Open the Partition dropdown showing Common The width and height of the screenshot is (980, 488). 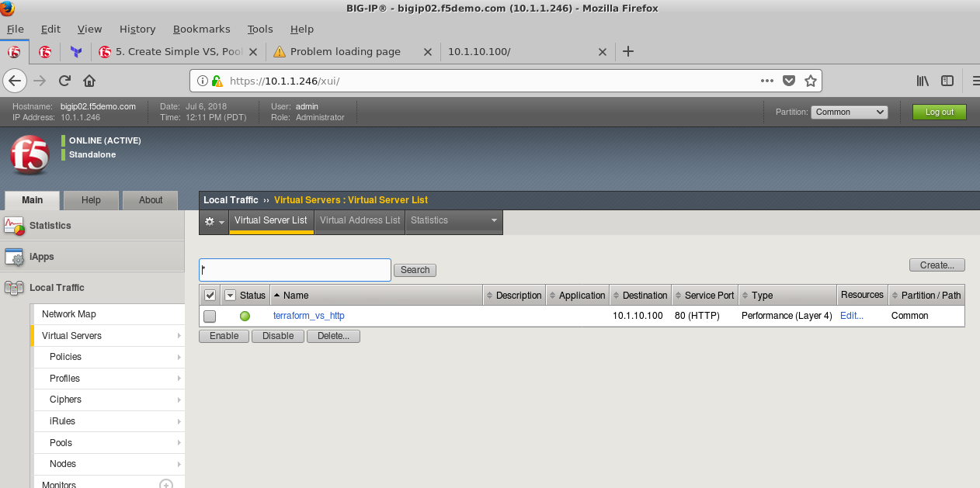click(849, 112)
